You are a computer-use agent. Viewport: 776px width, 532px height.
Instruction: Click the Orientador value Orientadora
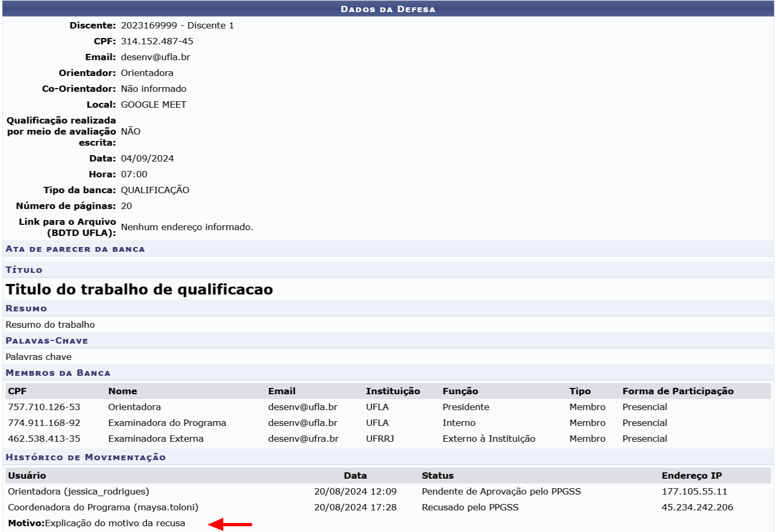tap(147, 73)
